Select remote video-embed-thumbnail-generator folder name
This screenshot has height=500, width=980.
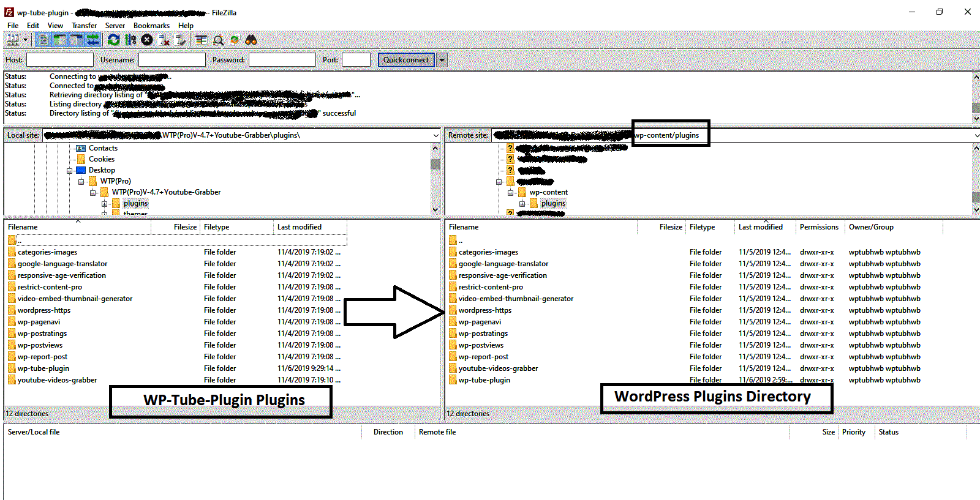[516, 299]
